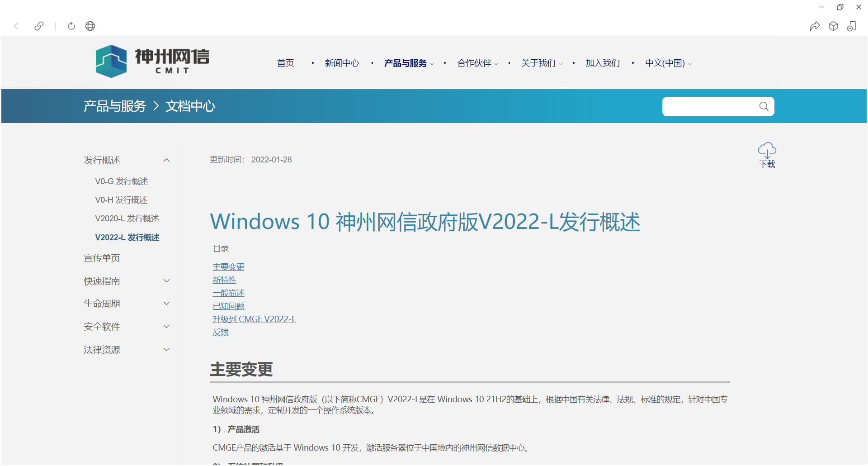
Task: Open the 加入我们 nav item
Action: (603, 63)
